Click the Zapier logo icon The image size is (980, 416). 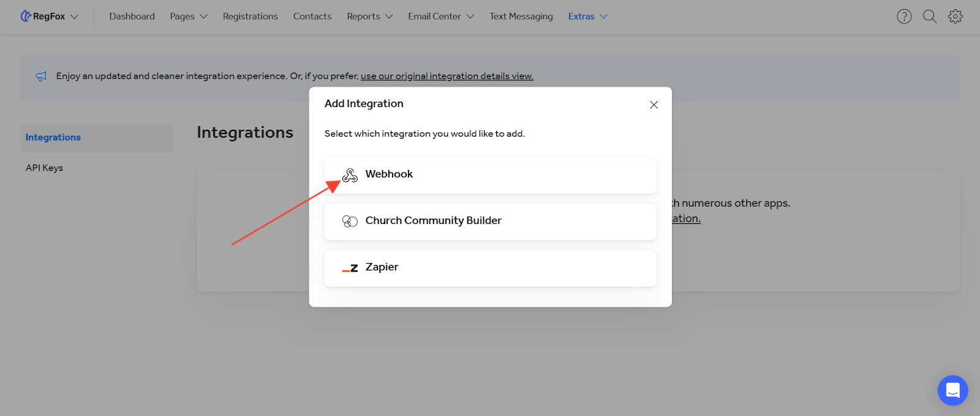pyautogui.click(x=350, y=268)
